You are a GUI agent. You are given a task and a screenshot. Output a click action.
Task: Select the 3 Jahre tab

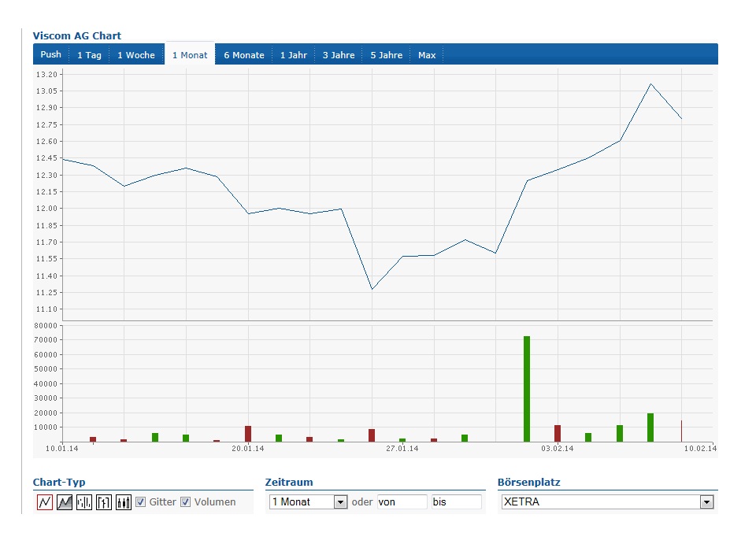pyautogui.click(x=339, y=55)
